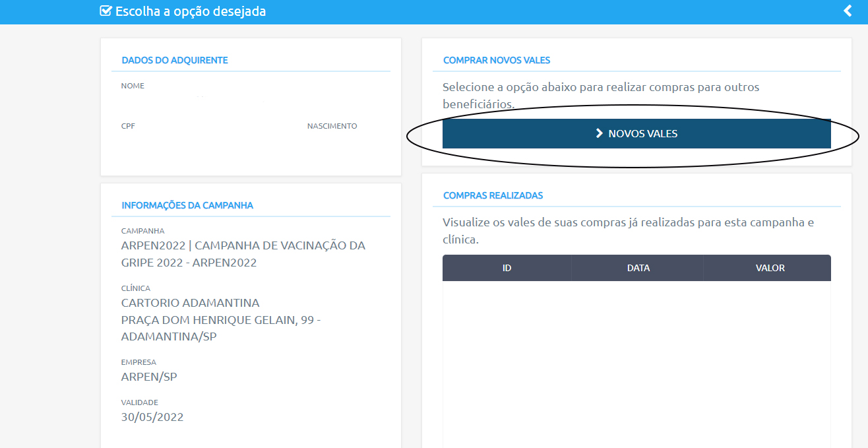Click the ARPEN/SP company value
This screenshot has width=868, height=448.
point(149,377)
